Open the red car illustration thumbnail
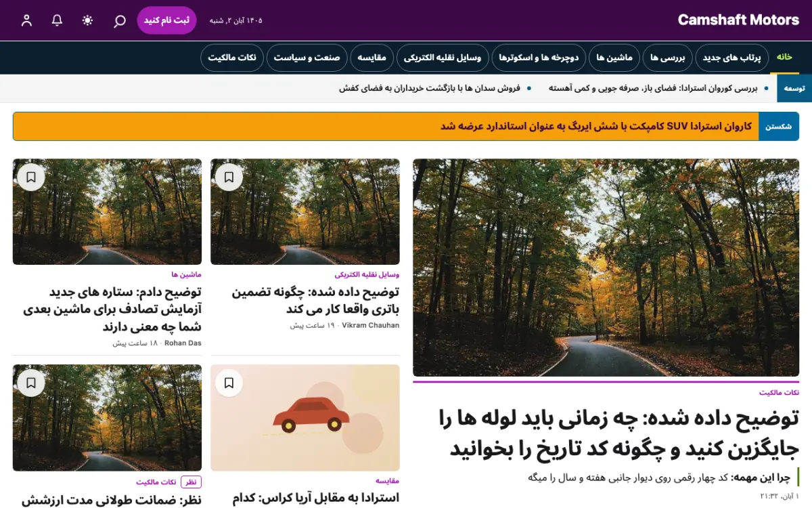The image size is (812, 508). 305,418
